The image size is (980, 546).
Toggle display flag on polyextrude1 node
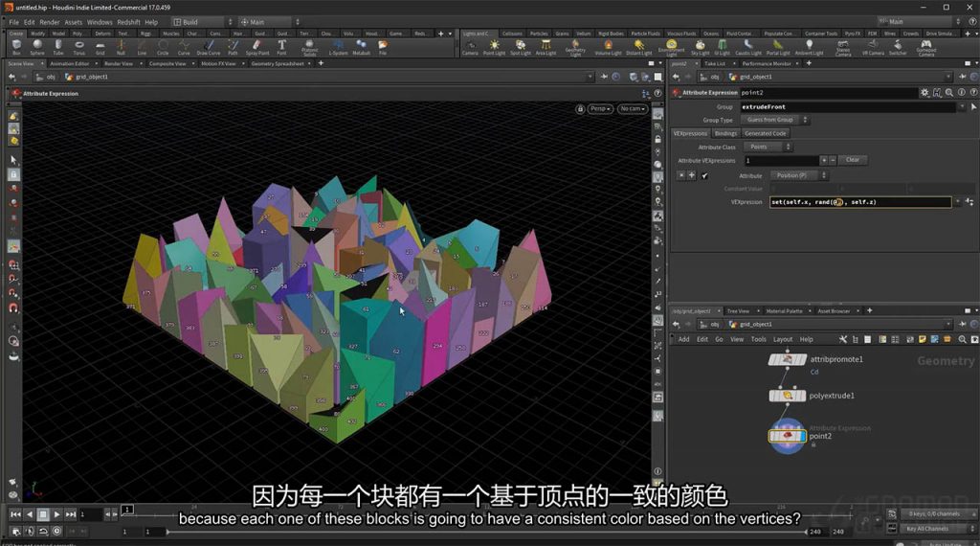pos(801,396)
